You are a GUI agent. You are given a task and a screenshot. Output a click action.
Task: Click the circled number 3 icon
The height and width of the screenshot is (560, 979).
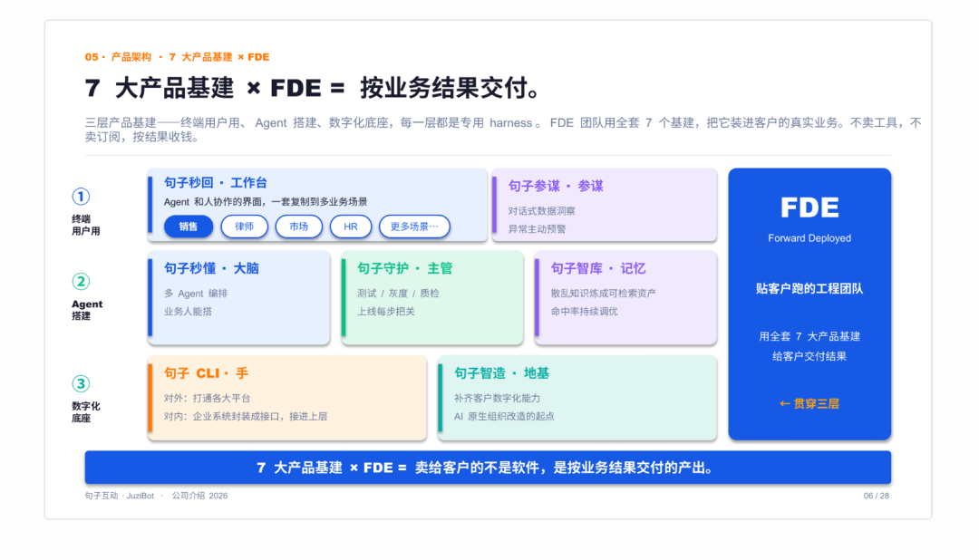pos(81,383)
